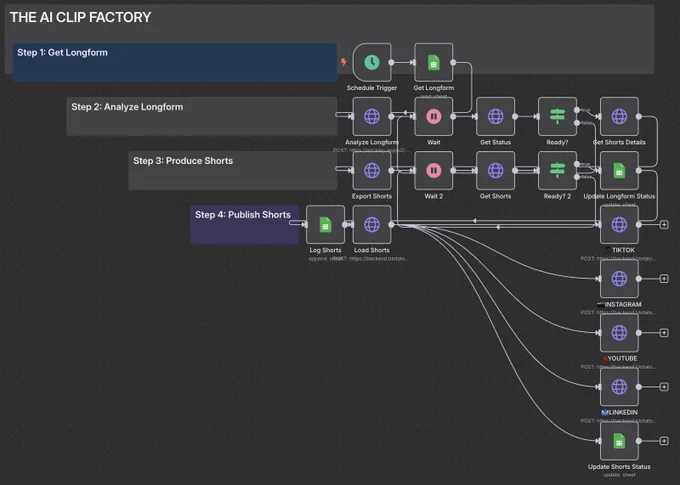The image size is (680, 485).
Task: Click the Get Shorts Details label
Action: click(619, 142)
